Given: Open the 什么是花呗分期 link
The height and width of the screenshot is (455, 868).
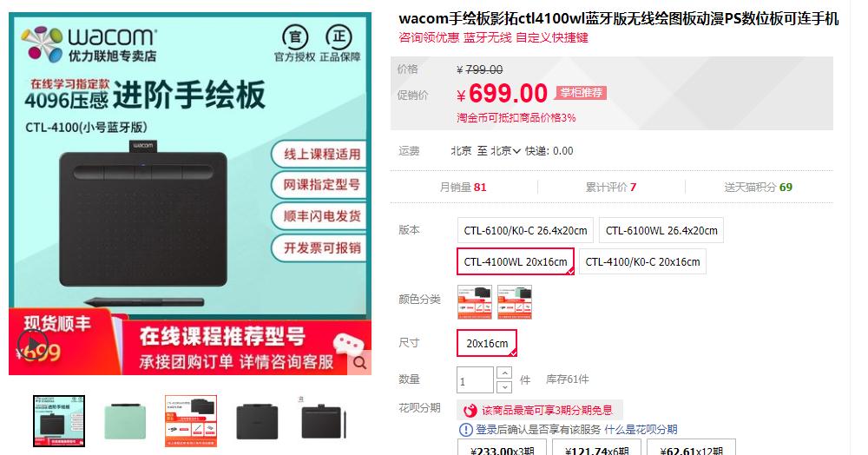Looking at the screenshot, I should coord(641,430).
